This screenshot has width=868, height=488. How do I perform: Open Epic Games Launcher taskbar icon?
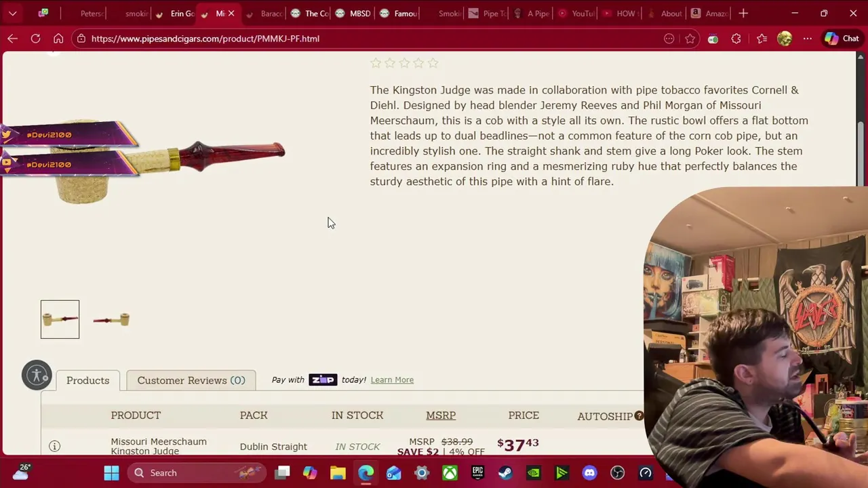click(477, 472)
